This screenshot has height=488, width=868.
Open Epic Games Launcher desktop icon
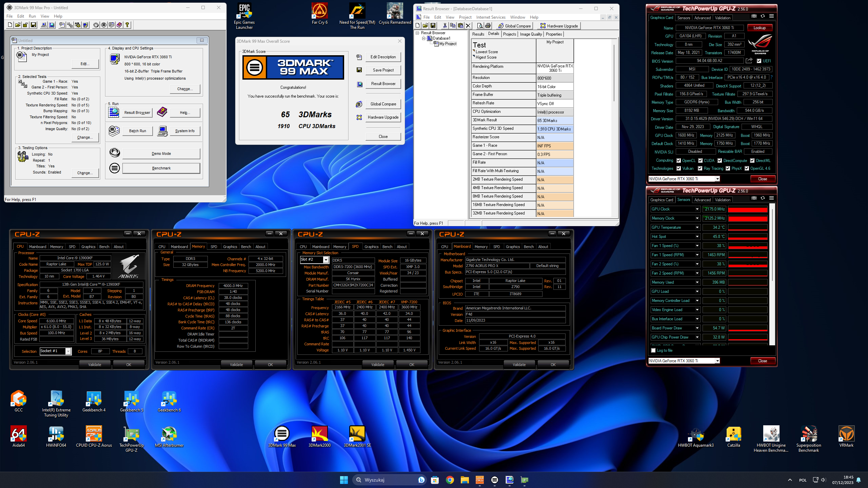click(244, 16)
